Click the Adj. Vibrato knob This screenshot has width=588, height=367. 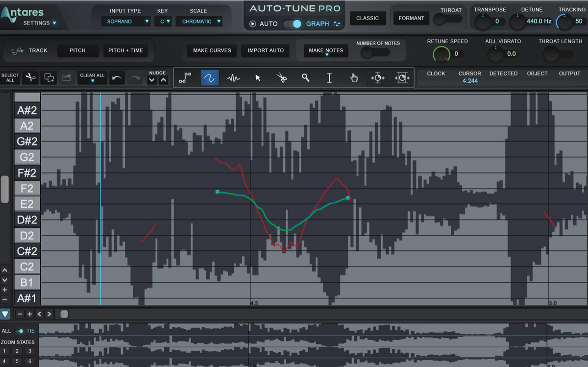495,53
